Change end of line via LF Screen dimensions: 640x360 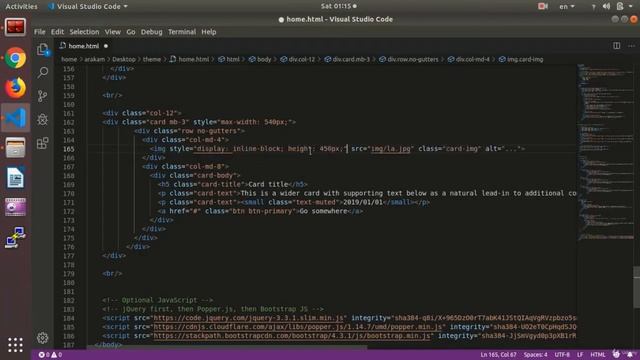point(580,355)
